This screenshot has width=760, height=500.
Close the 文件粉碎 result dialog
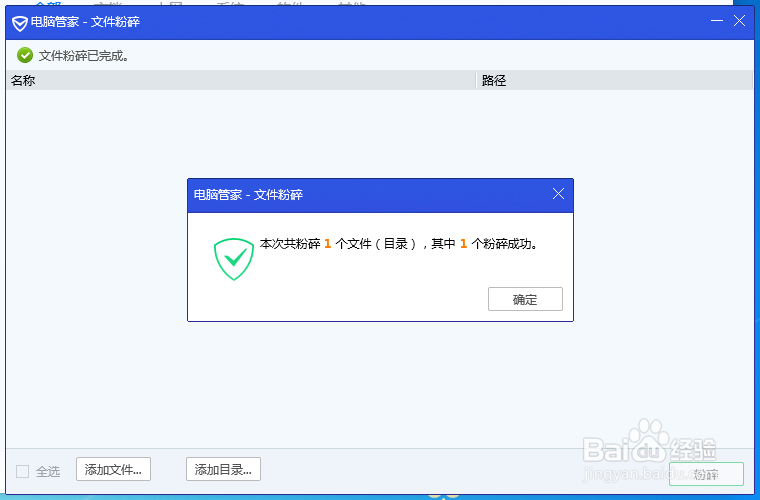tap(558, 194)
